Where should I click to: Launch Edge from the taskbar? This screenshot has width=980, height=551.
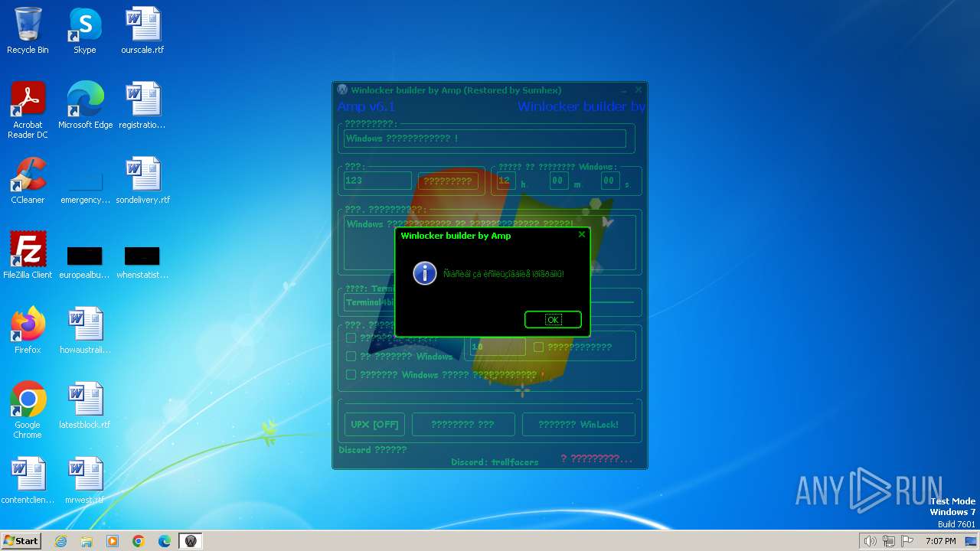tap(165, 541)
